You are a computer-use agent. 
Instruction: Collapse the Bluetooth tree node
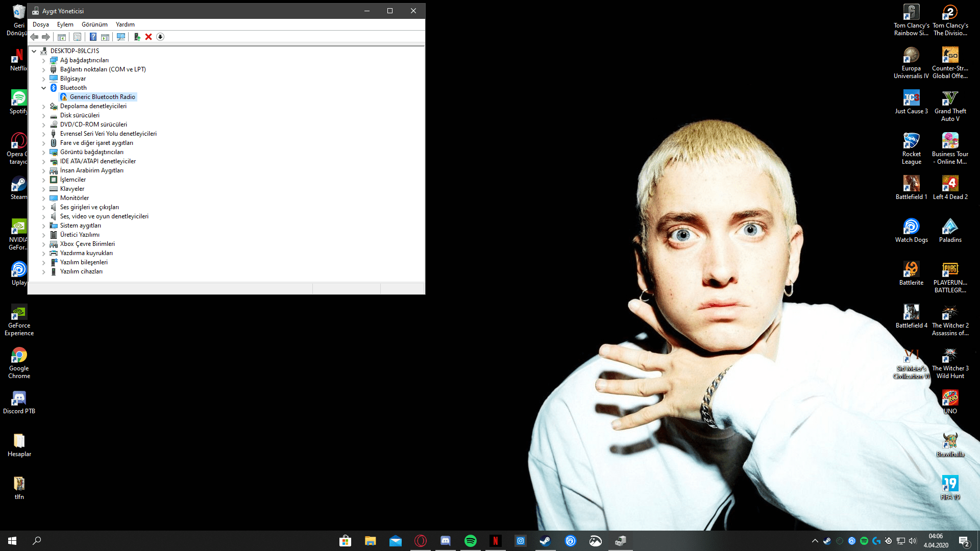(44, 88)
